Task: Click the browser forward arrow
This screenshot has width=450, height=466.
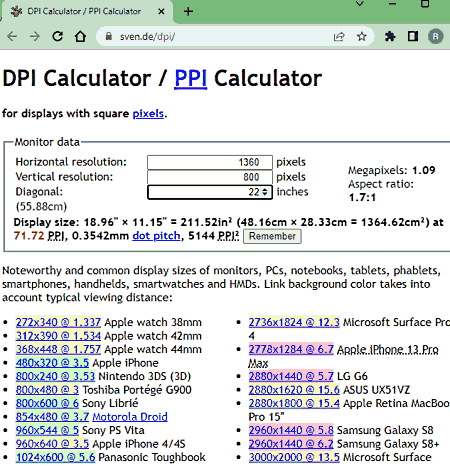Action: point(35,36)
